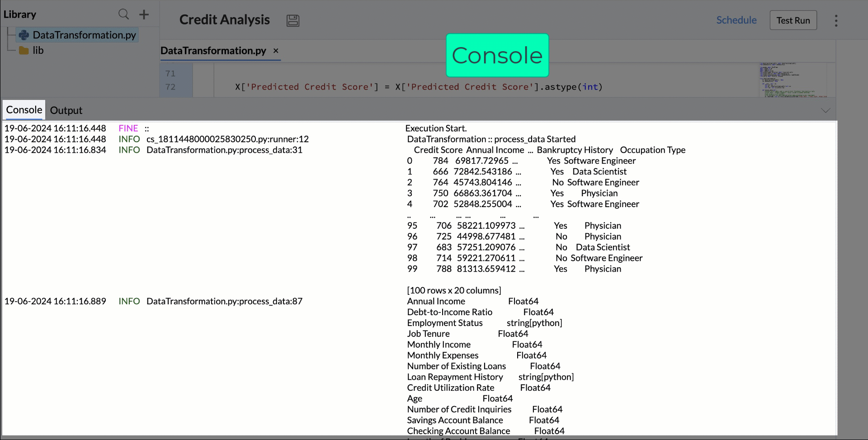The width and height of the screenshot is (868, 440).
Task: Search for scripts in the Library panel
Action: 123,14
